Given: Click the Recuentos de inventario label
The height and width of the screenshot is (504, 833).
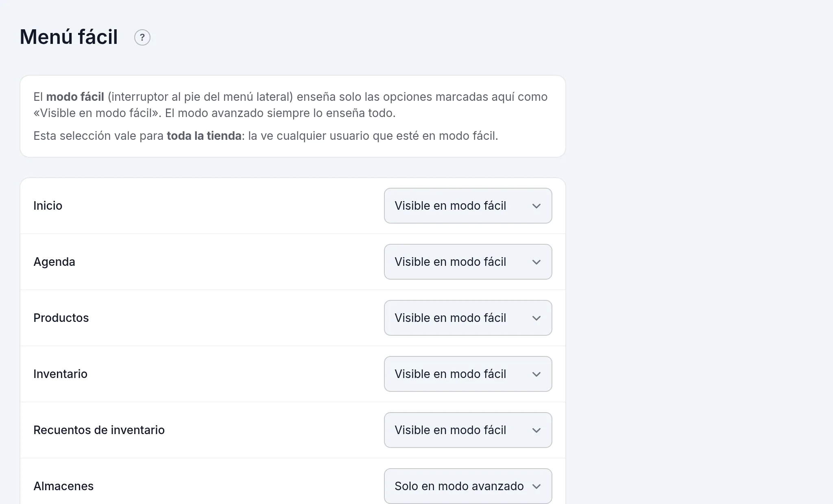Looking at the screenshot, I should coord(99,430).
